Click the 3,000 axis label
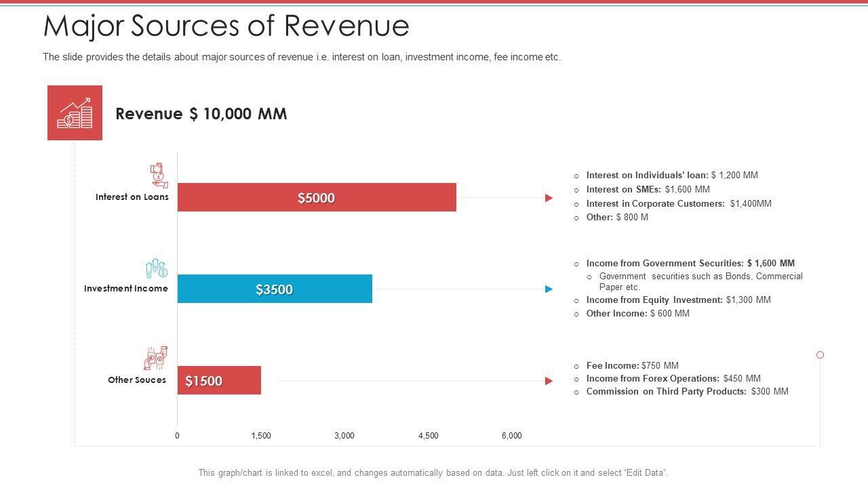Screen dimensions: 868x488 point(344,436)
